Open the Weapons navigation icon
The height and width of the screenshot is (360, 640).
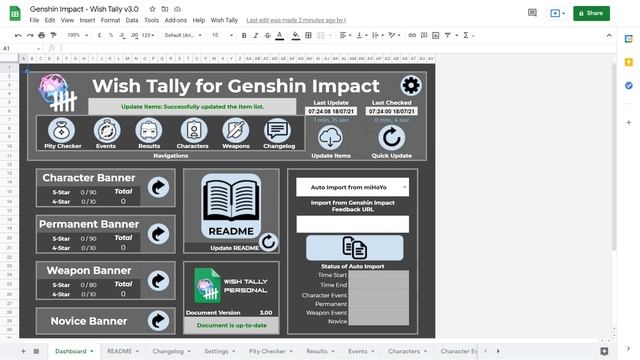(x=236, y=131)
